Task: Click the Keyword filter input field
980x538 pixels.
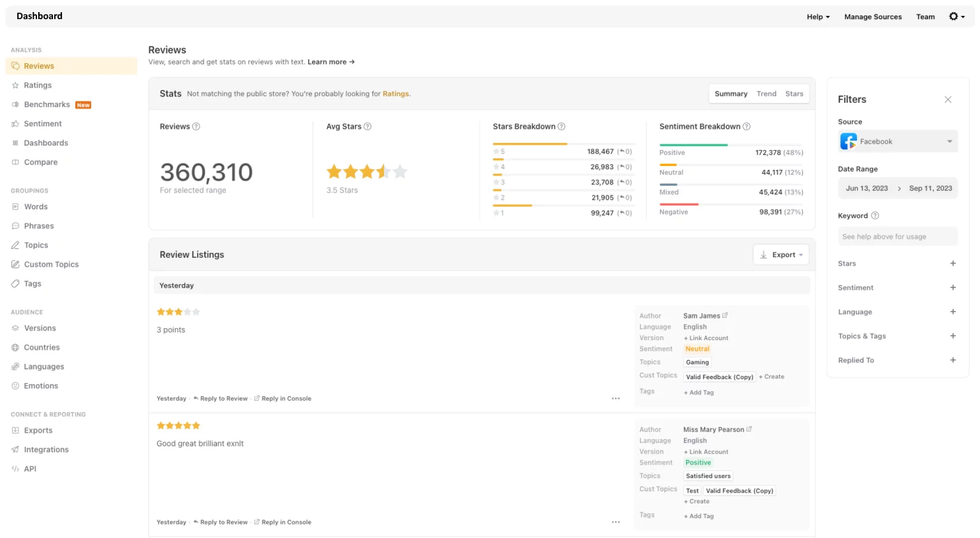Action: tap(897, 237)
